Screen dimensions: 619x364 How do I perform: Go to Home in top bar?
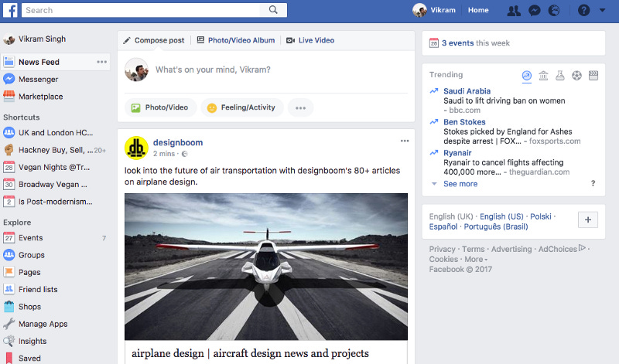[478, 10]
